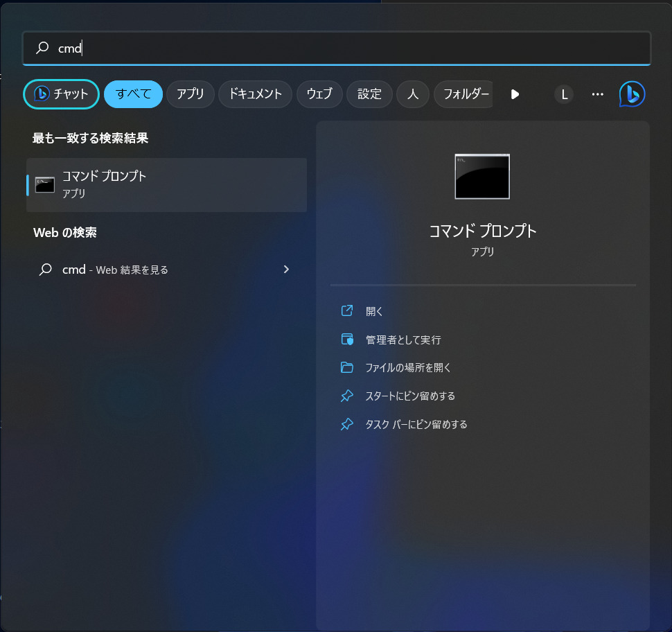The height and width of the screenshot is (632, 672).
Task: Choose タスク バーにピン留めする
Action: (416, 424)
